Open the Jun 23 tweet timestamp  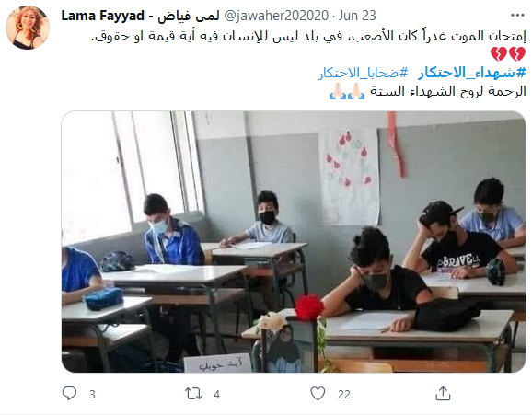(x=357, y=16)
